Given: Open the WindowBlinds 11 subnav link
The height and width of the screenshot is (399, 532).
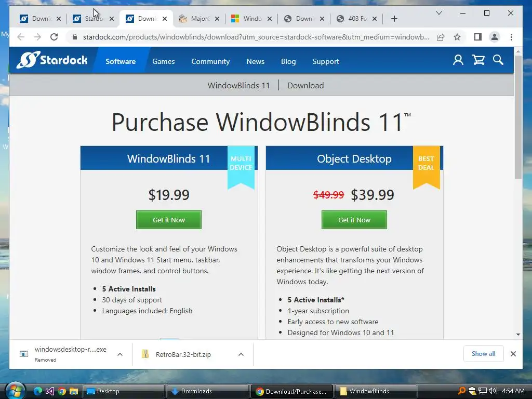Looking at the screenshot, I should pos(238,86).
